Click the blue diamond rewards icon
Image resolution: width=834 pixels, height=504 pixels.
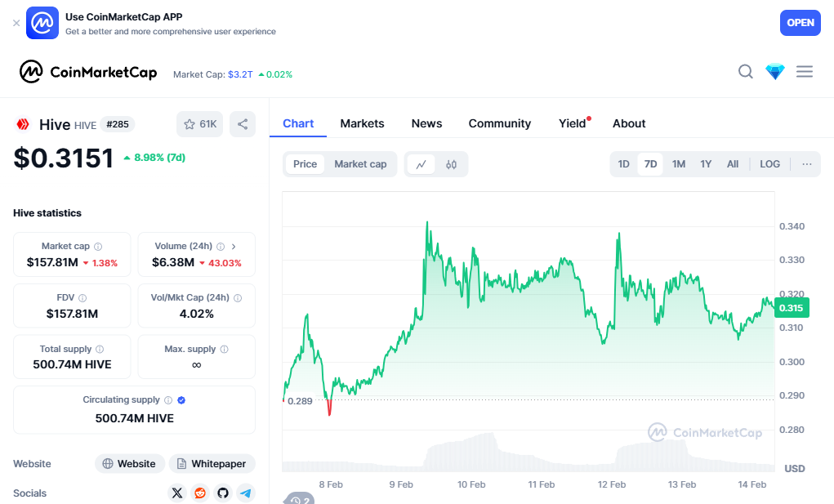(x=775, y=71)
